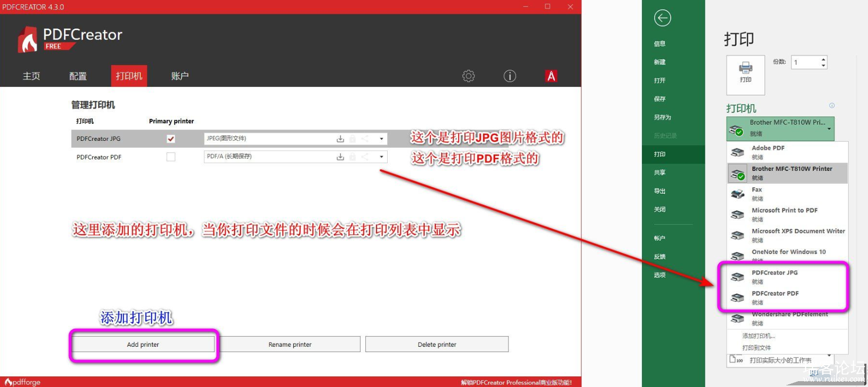The height and width of the screenshot is (387, 868).
Task: Click the pdfforge logo in the footer
Action: pyautogui.click(x=23, y=382)
